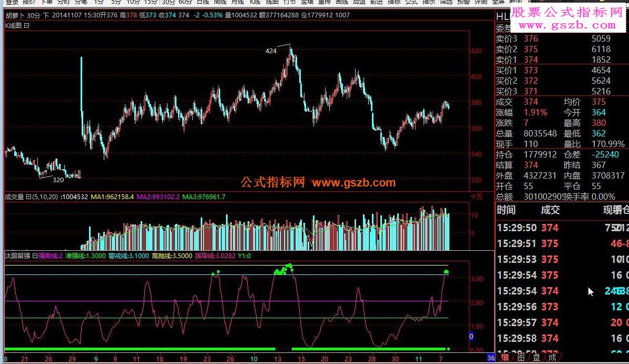Switch to the 分笔 tick view
Viewport: 629px width, 364px height.
pyautogui.click(x=81, y=2)
